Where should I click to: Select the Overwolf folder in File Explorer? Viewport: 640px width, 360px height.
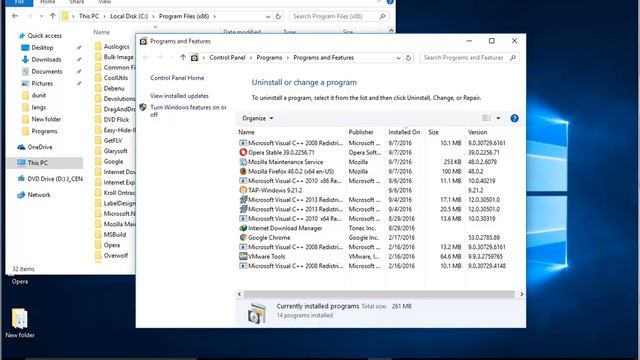(116, 256)
